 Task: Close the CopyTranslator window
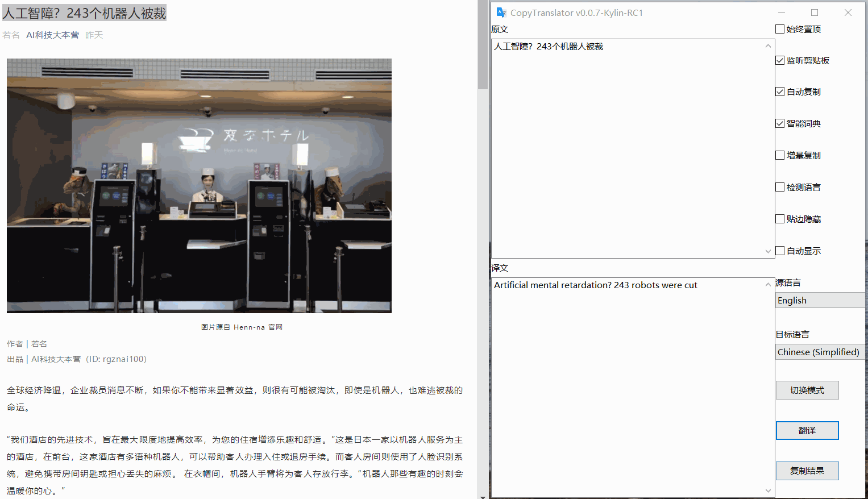(848, 13)
